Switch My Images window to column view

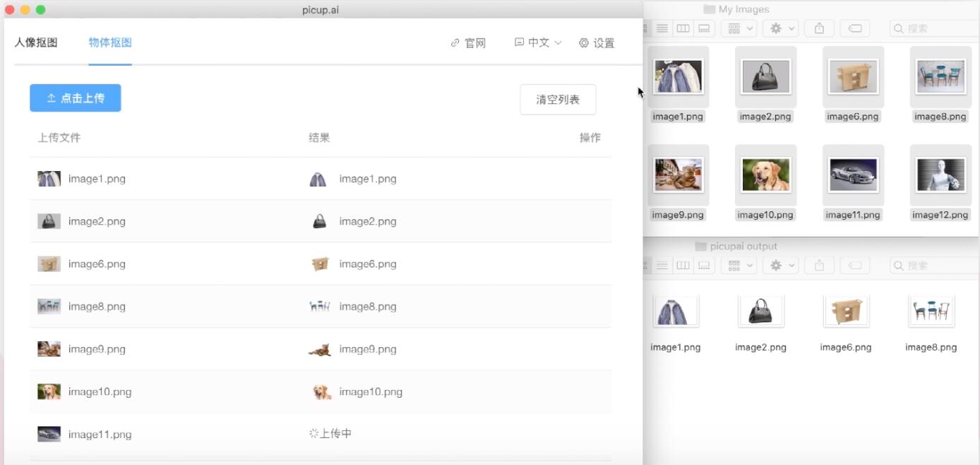(x=683, y=28)
